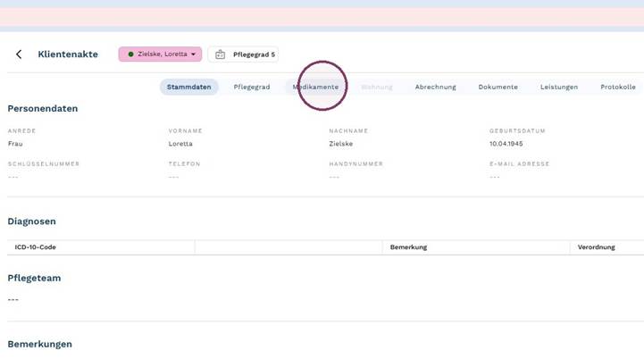Go back using the left chevron arrow
Screen dimensions: 644x359
19,54
